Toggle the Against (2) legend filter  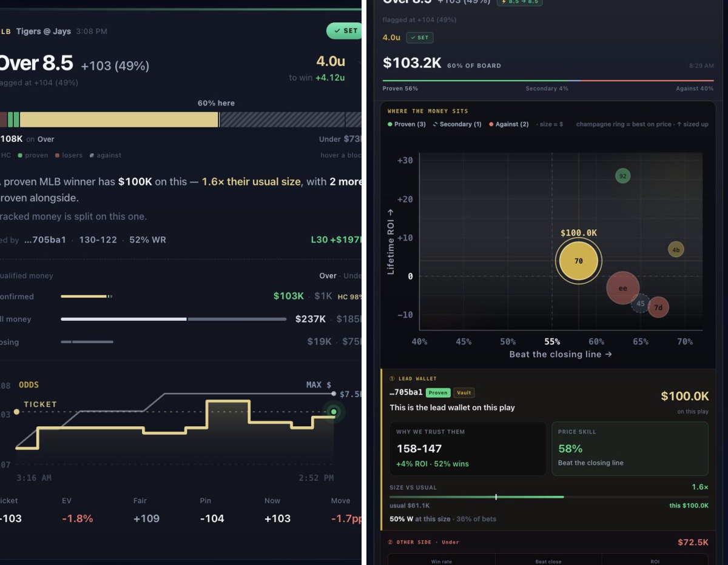(x=508, y=124)
